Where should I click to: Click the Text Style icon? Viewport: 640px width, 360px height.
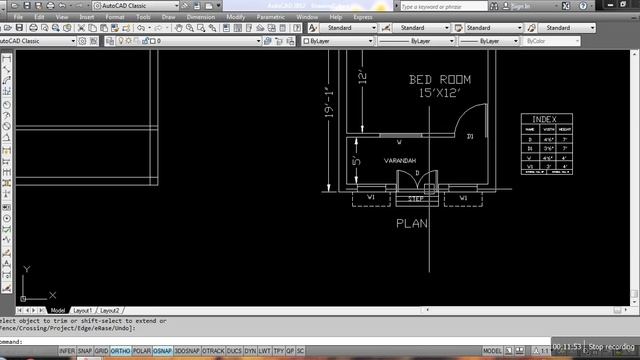tap(313, 28)
